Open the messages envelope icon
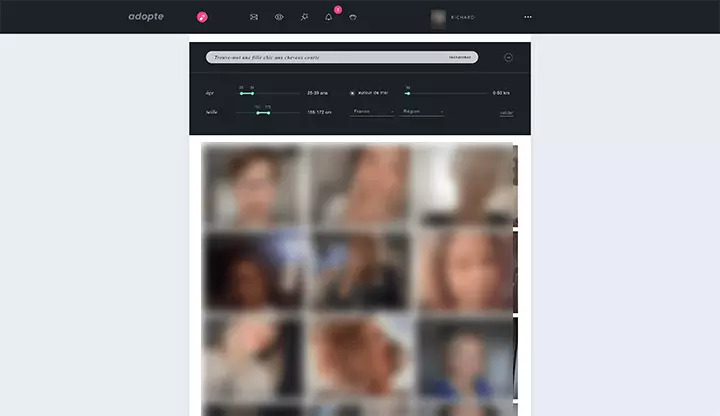The height and width of the screenshot is (416, 720). [x=253, y=17]
